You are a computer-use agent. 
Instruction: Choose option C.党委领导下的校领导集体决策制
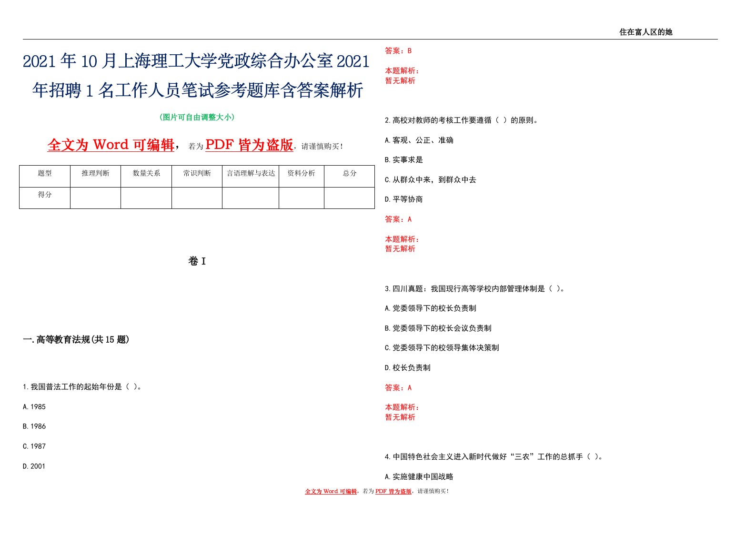coord(442,348)
